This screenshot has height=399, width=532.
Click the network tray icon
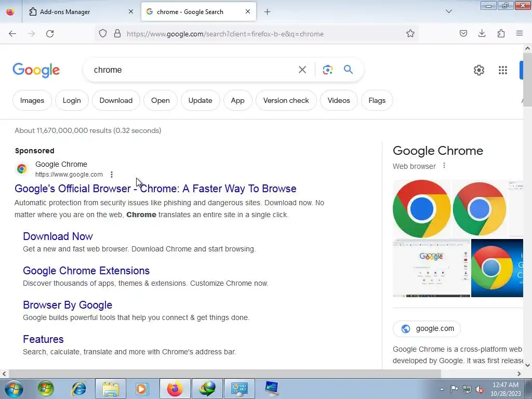pos(467,389)
